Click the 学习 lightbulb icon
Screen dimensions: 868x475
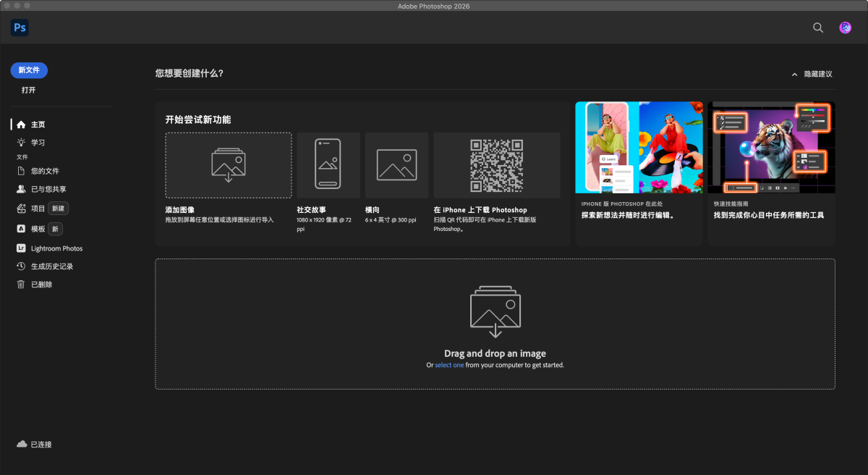22,143
